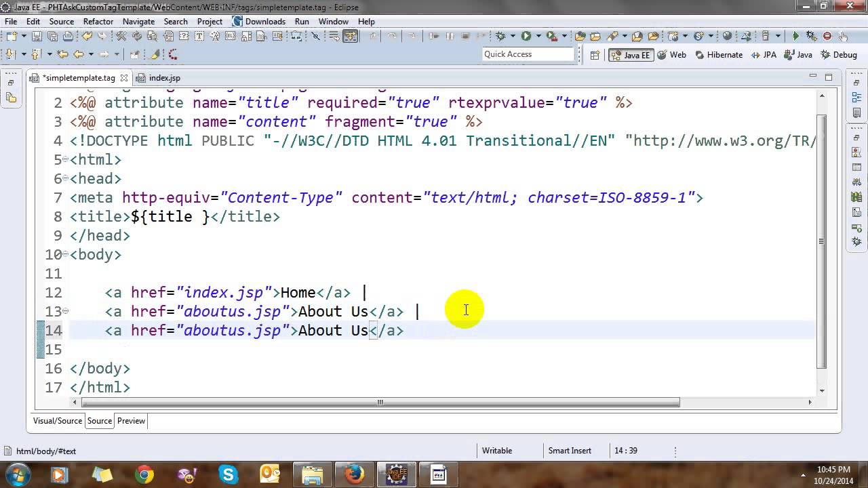Click the Debug bug icon in toolbar
The width and height of the screenshot is (868, 488).
pyautogui.click(x=500, y=36)
